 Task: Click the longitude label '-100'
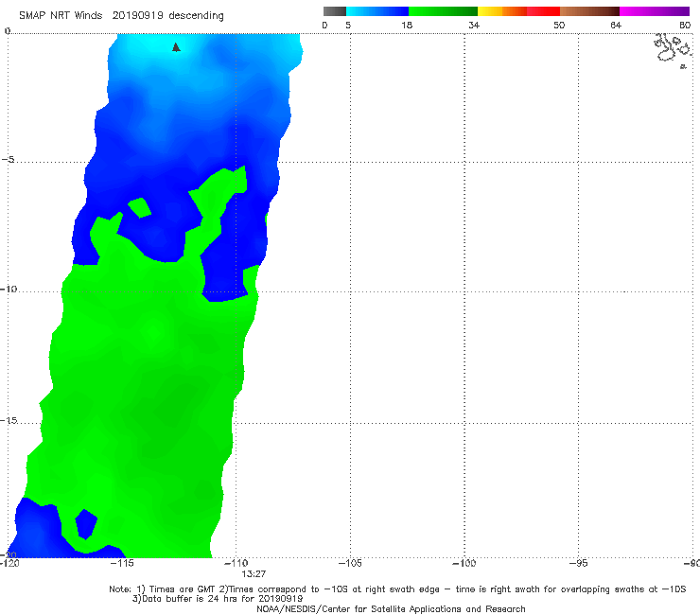pyautogui.click(x=464, y=563)
